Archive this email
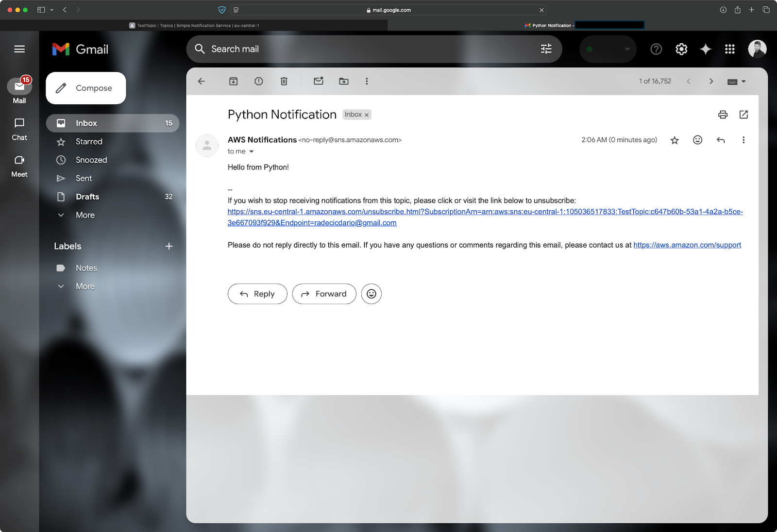This screenshot has width=777, height=532. tap(234, 81)
